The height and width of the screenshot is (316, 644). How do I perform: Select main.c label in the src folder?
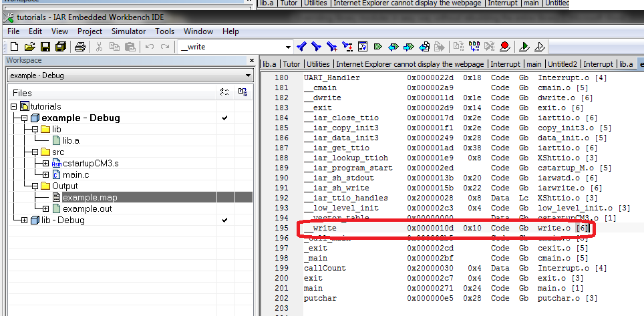(x=76, y=175)
